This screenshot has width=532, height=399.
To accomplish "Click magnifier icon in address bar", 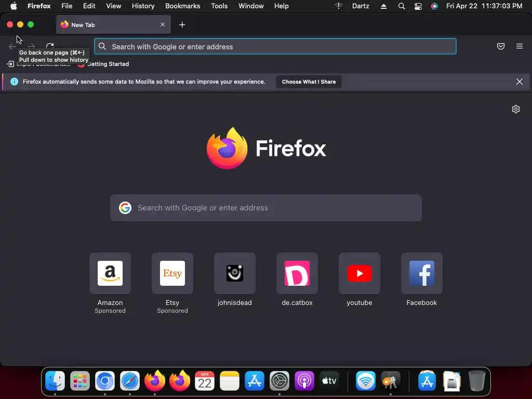I will [102, 46].
